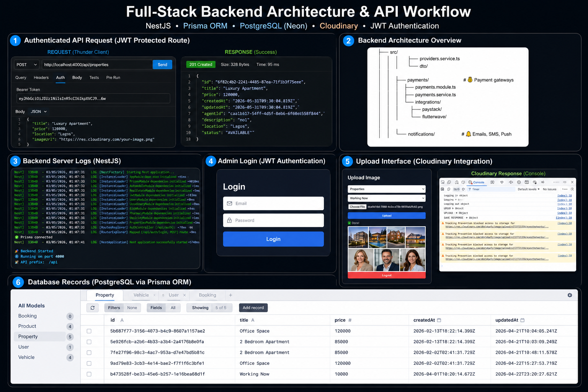
Task: Tick checkbox for the 85000 row with id 5e926fcb
Action: coord(89,342)
